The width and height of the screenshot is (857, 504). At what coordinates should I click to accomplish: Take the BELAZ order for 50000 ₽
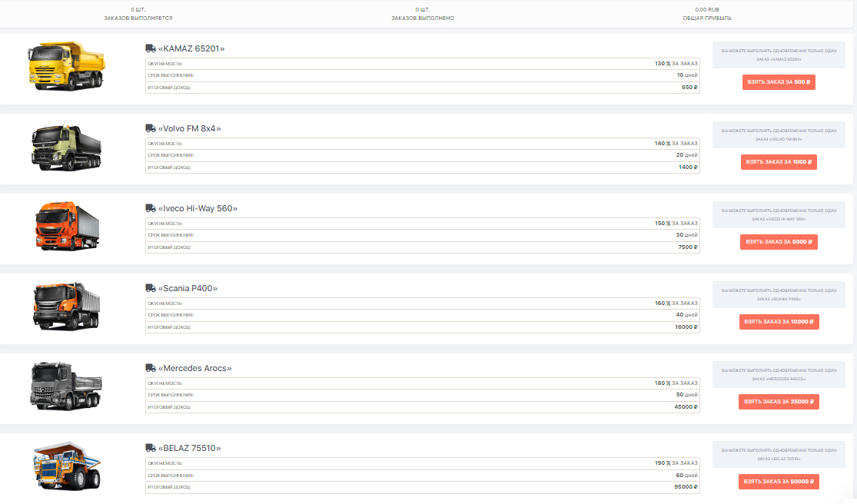pos(779,482)
